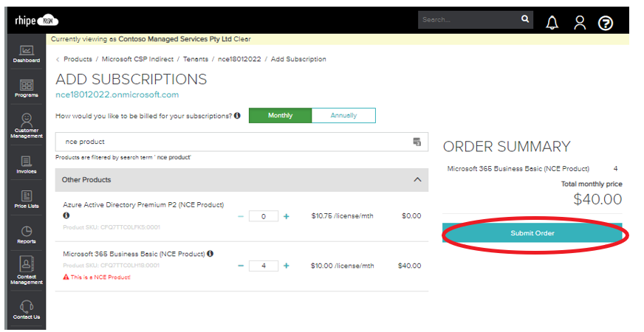The height and width of the screenshot is (332, 644).
Task: Decrease Azure AD Premium P2 quantity
Action: click(241, 216)
